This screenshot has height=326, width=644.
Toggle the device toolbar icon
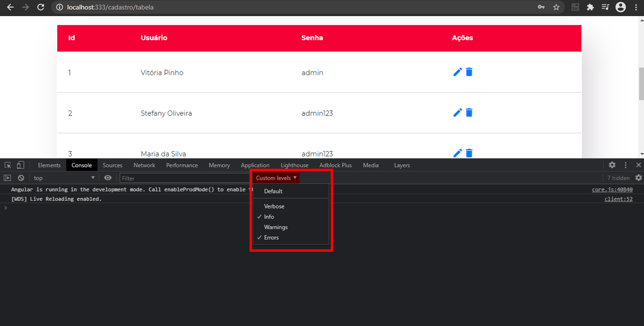point(20,165)
